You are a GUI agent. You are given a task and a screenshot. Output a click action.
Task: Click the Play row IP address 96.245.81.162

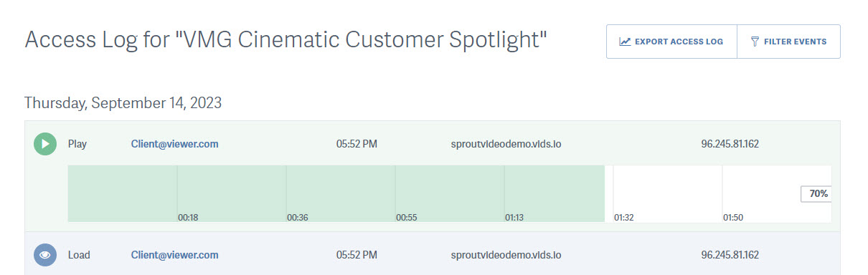click(x=730, y=144)
